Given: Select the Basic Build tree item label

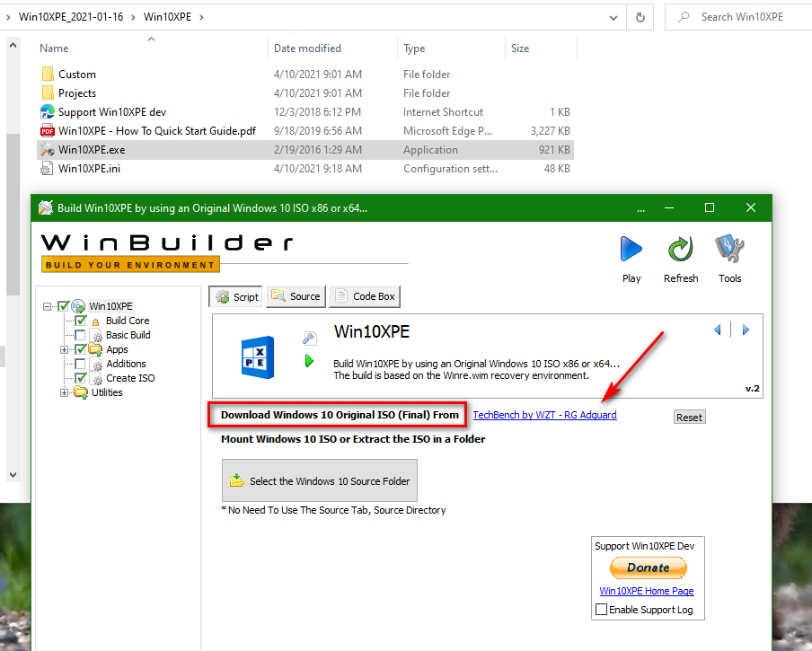Looking at the screenshot, I should pos(128,335).
